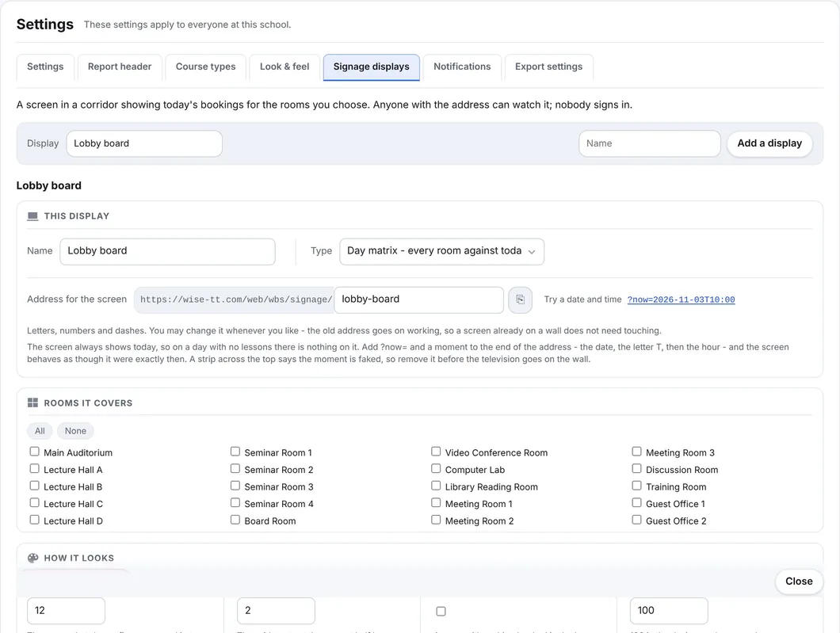Click the lobby-board address slug field
Image resolution: width=840 pixels, height=633 pixels.
point(419,300)
